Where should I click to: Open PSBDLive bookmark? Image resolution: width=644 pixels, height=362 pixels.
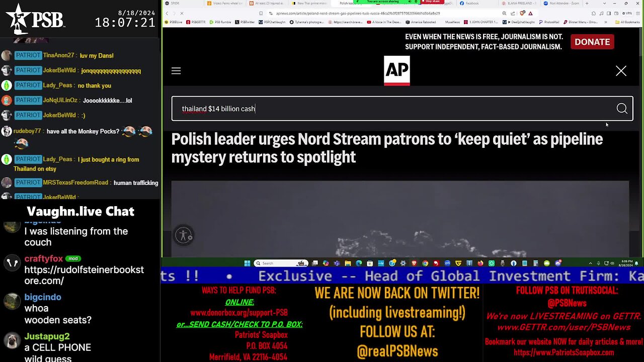tap(174, 22)
